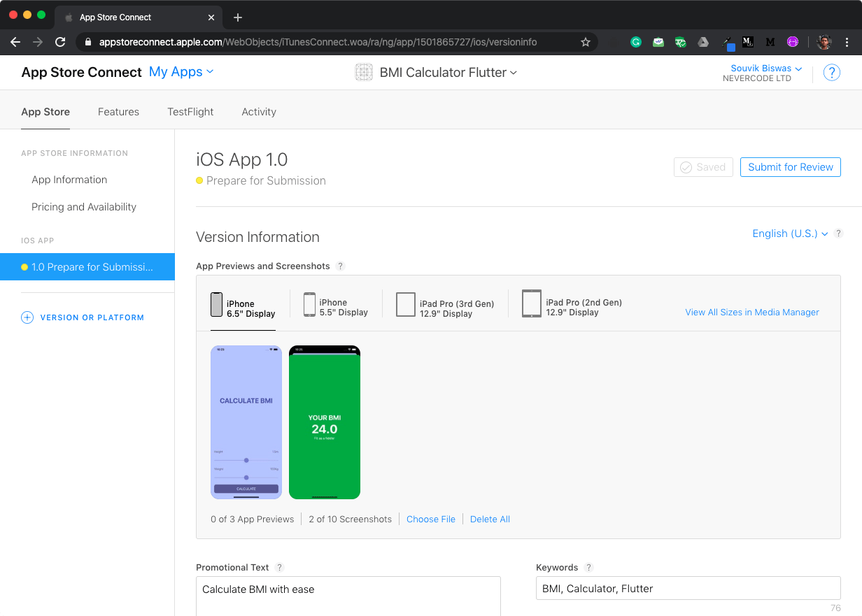Switch to the Features tab
862x616 pixels.
click(118, 112)
